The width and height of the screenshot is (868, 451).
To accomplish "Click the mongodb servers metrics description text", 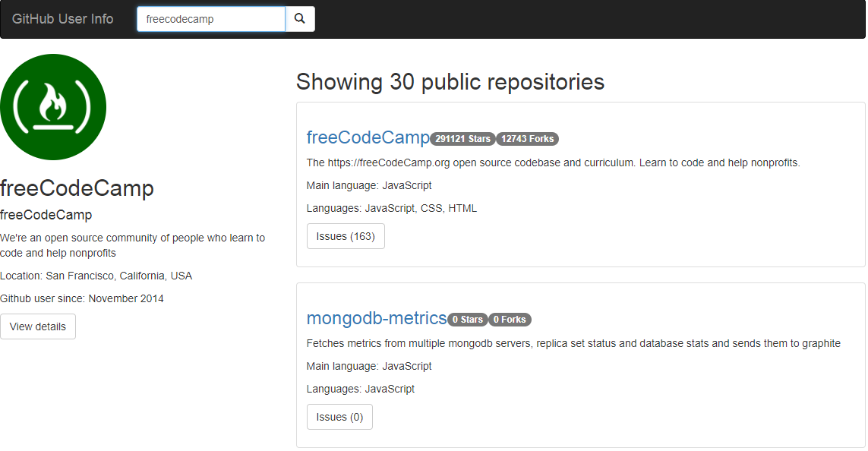I will pyautogui.click(x=573, y=343).
